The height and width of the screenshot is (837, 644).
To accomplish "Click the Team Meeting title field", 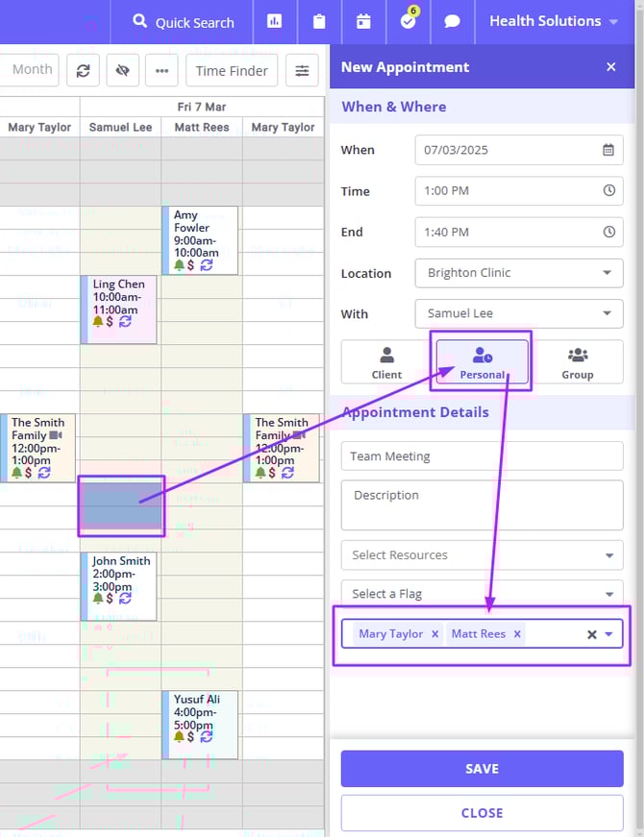I will (x=482, y=456).
